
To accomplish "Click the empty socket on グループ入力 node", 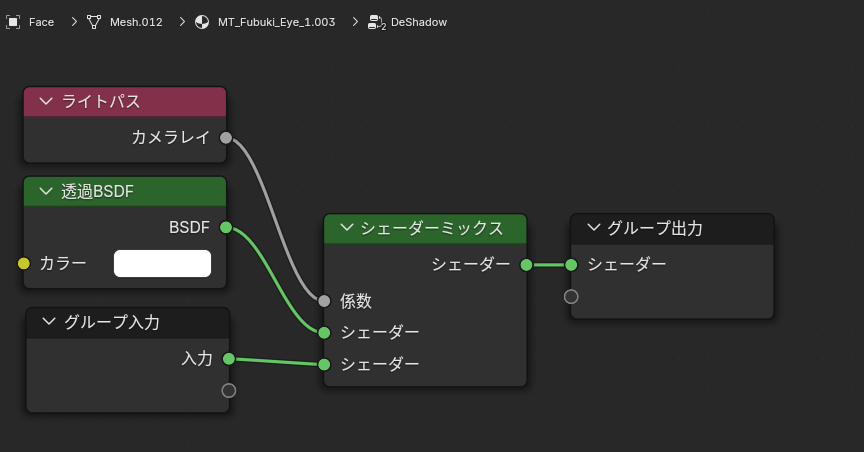I will 229,391.
